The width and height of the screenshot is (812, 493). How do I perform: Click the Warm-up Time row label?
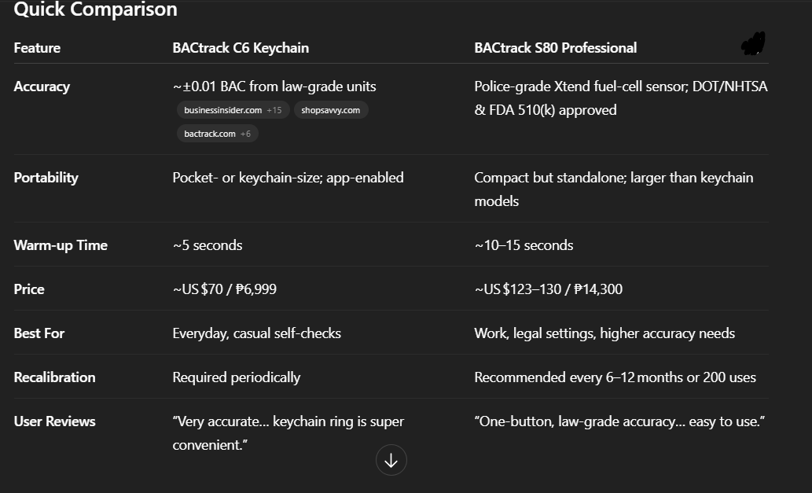61,245
